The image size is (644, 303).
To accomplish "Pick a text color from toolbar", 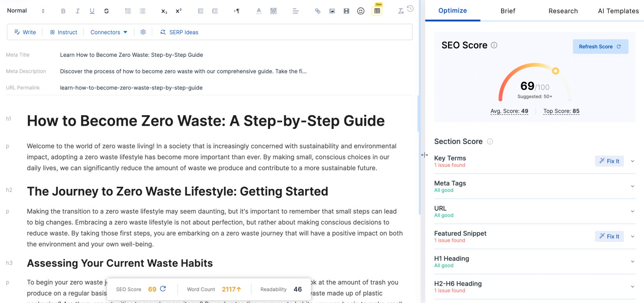I will click(259, 11).
